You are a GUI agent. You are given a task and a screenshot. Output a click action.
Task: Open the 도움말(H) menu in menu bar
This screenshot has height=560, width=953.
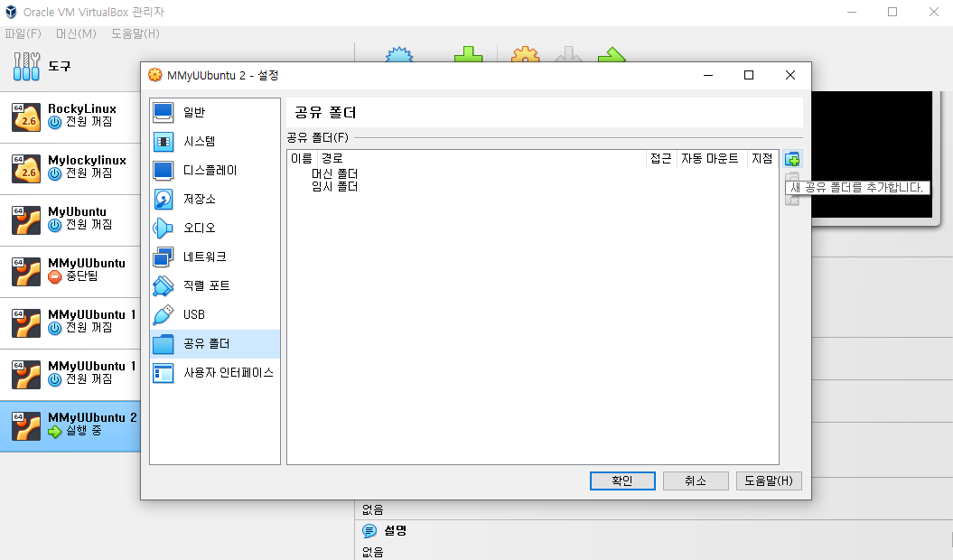[x=135, y=34]
